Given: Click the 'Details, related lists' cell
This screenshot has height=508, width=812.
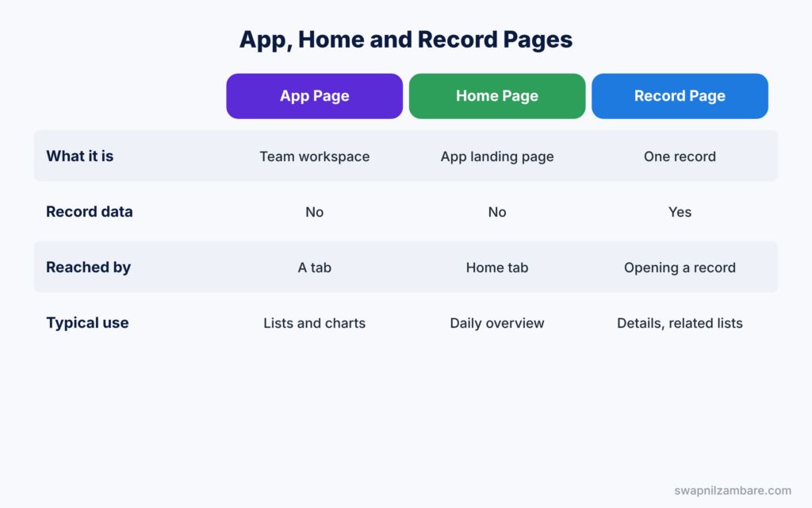Looking at the screenshot, I should [680, 323].
